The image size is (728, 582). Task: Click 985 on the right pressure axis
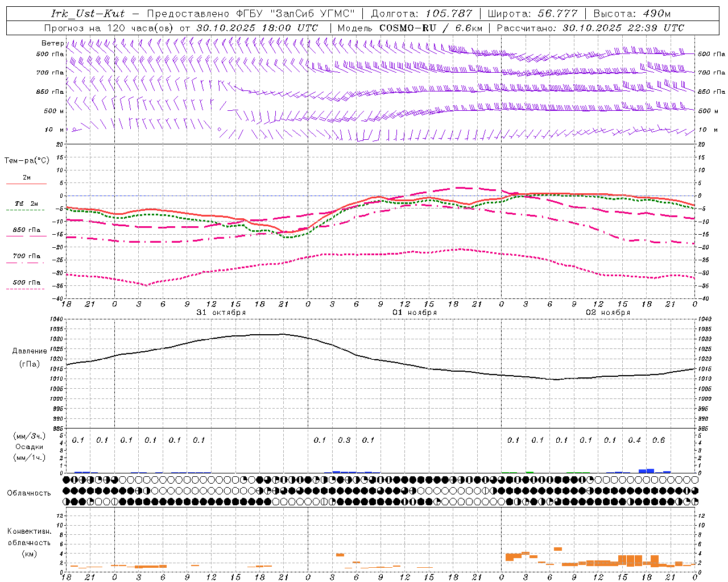pos(704,428)
